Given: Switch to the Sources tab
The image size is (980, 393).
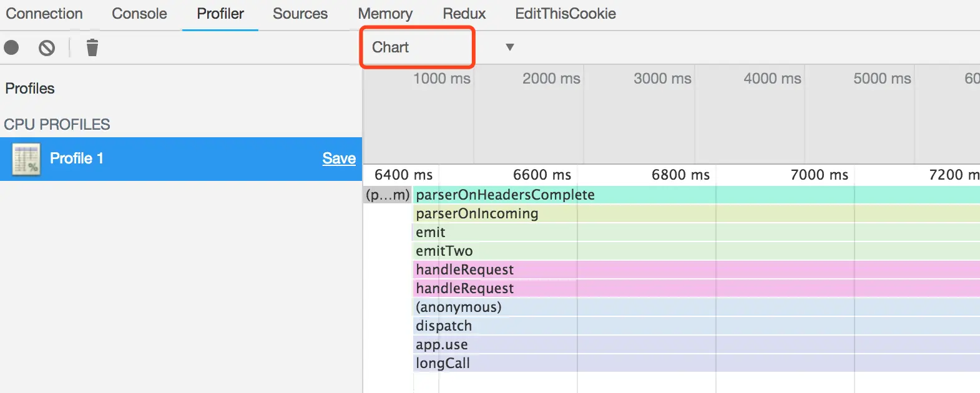Looking at the screenshot, I should [x=300, y=14].
